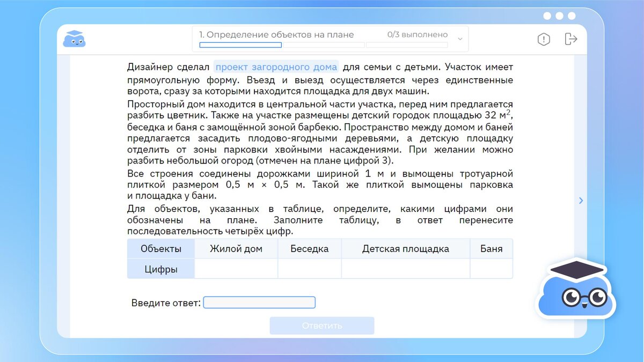The height and width of the screenshot is (362, 644).
Task: Open the 'проект загородного дома' link
Action: [x=276, y=67]
